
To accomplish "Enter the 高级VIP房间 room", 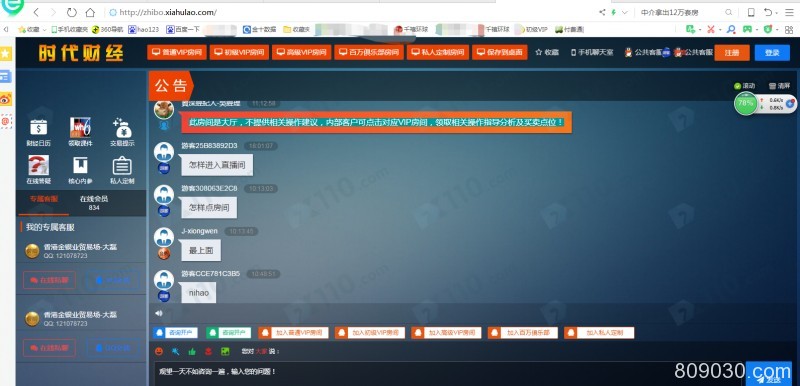I will tap(302, 52).
